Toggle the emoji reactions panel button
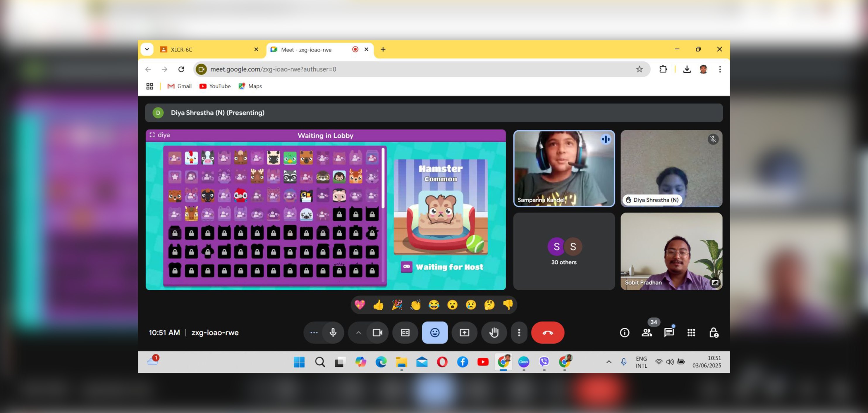Image resolution: width=868 pixels, height=413 pixels. (x=435, y=333)
